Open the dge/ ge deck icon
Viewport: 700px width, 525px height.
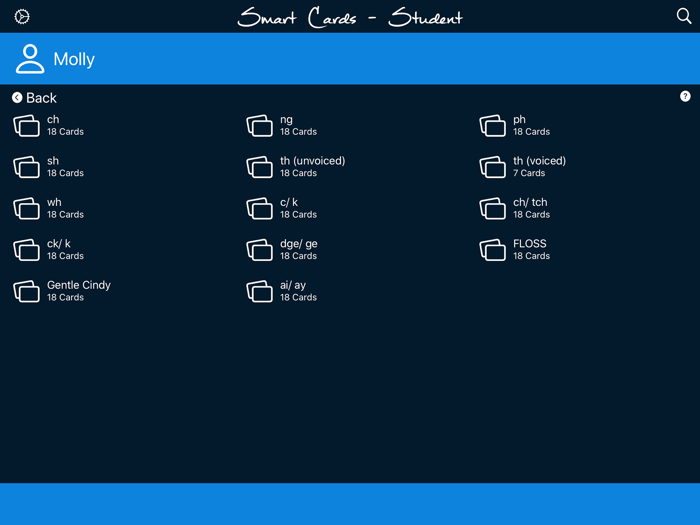point(259,250)
